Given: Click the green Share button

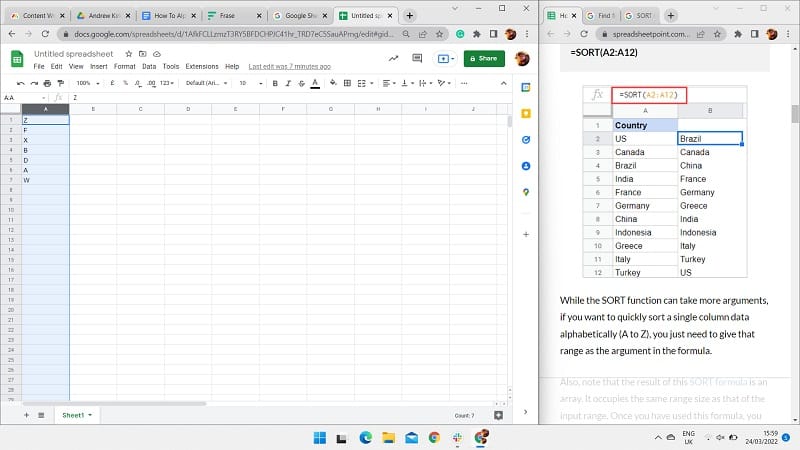Looking at the screenshot, I should tap(484, 58).
